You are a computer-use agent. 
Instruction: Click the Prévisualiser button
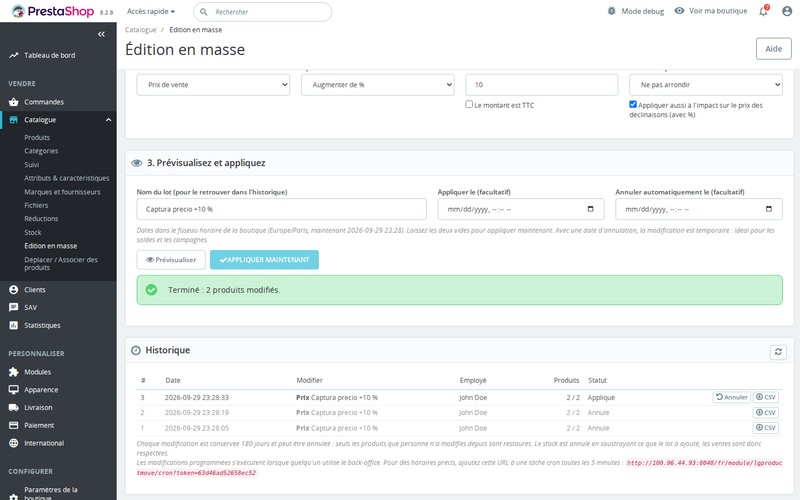tap(171, 260)
